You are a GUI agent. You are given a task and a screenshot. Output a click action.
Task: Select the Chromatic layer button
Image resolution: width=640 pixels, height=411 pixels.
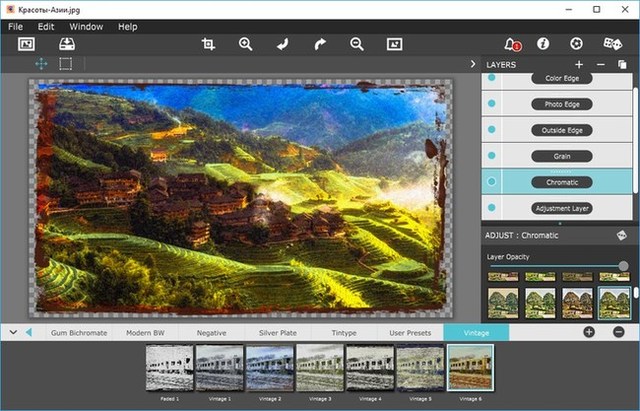(562, 182)
